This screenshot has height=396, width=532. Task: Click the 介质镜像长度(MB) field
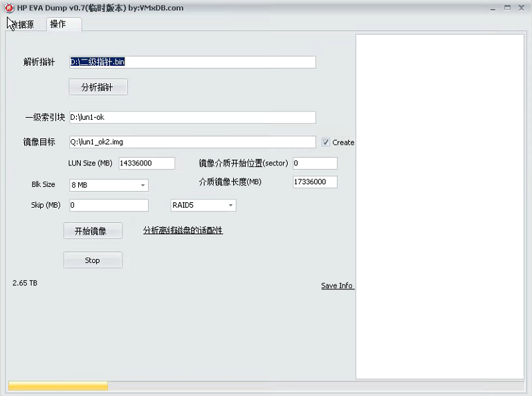tap(315, 182)
